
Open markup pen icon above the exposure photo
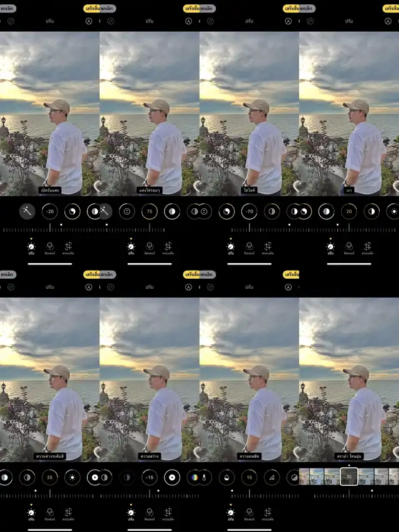pos(89,21)
